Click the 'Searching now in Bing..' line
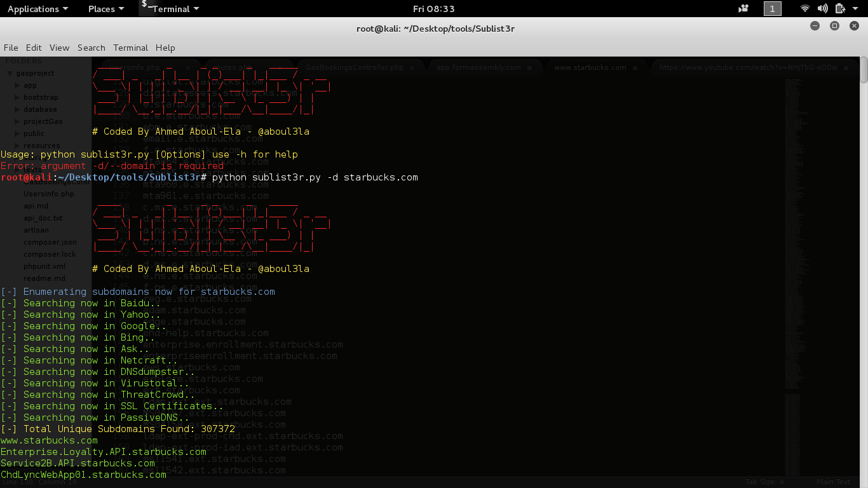Viewport: 868px width, 488px height. click(78, 337)
